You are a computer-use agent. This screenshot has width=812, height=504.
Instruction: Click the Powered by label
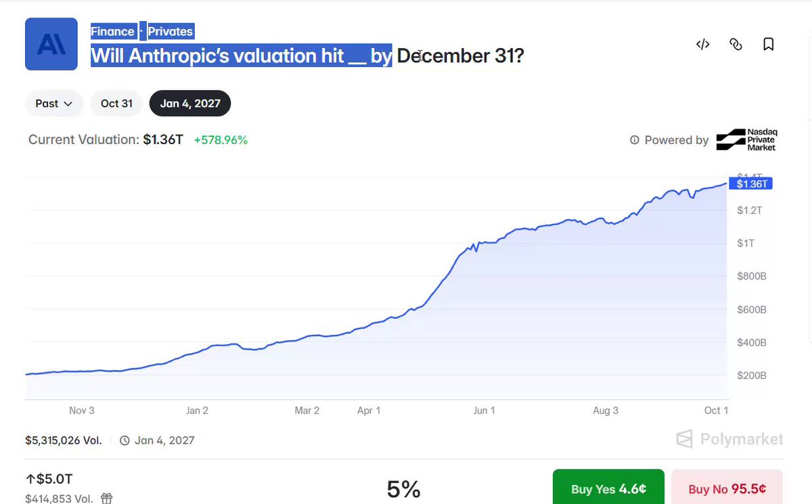point(677,140)
